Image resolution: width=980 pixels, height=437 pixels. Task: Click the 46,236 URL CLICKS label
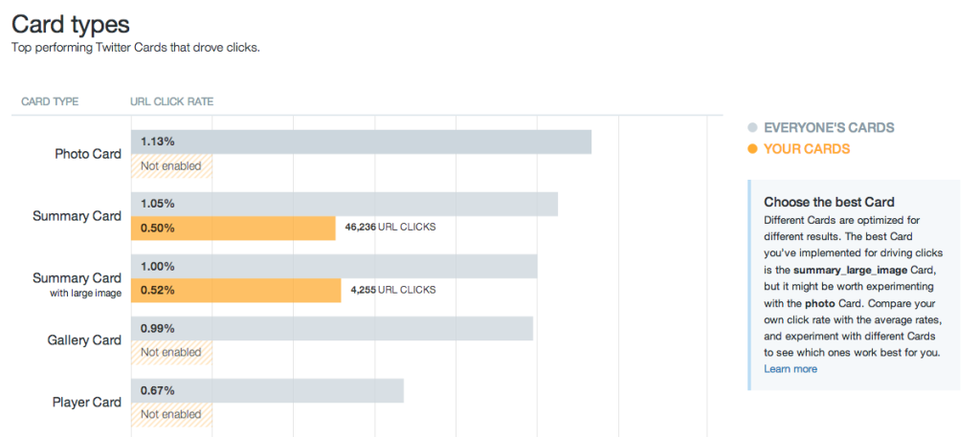[390, 228]
